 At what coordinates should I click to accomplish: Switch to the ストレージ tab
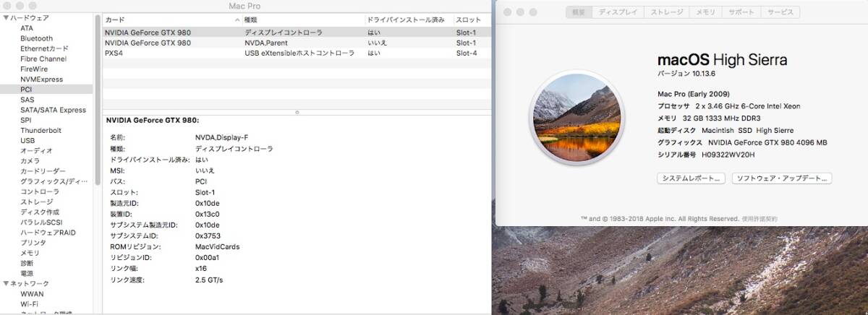[x=666, y=12]
